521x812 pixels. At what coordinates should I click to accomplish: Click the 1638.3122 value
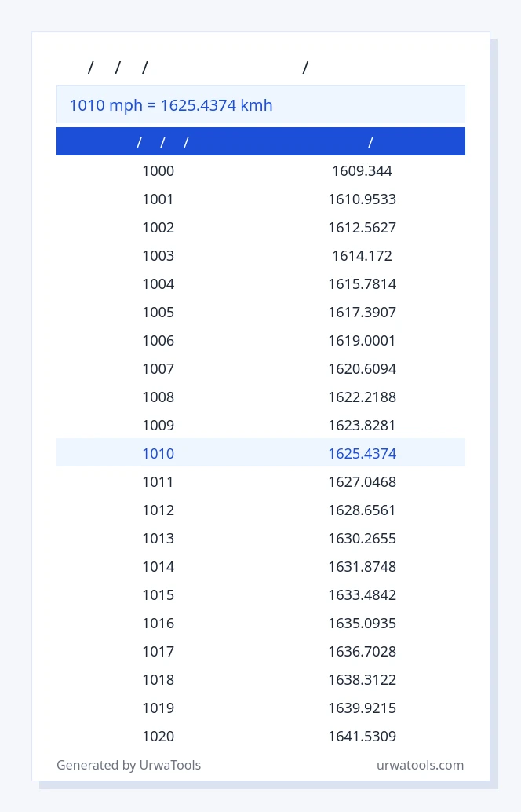click(363, 679)
